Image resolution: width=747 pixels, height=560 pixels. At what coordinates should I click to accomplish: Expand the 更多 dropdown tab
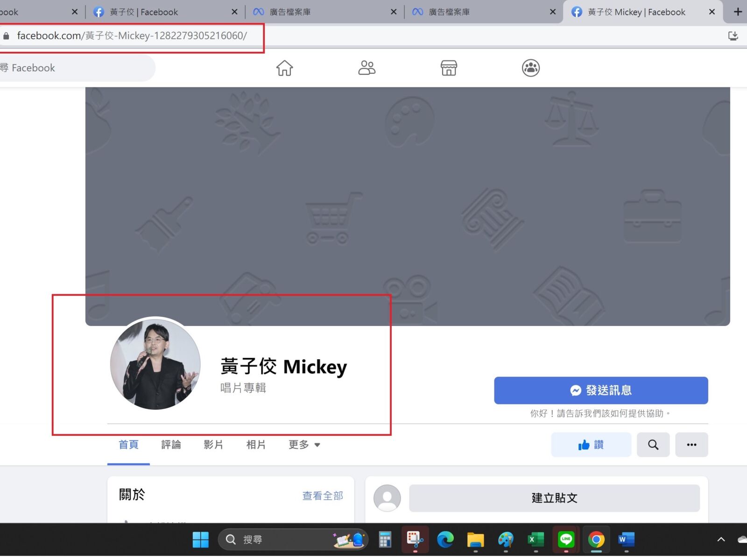point(304,445)
